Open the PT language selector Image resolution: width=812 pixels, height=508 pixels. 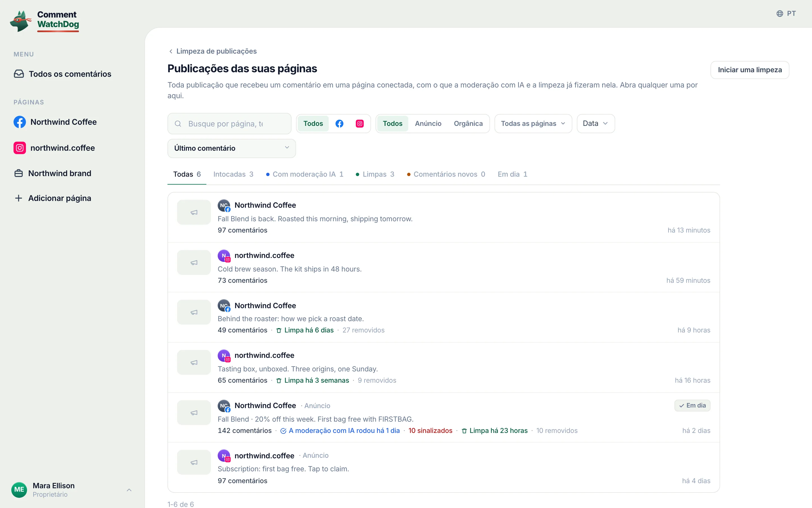tap(786, 14)
